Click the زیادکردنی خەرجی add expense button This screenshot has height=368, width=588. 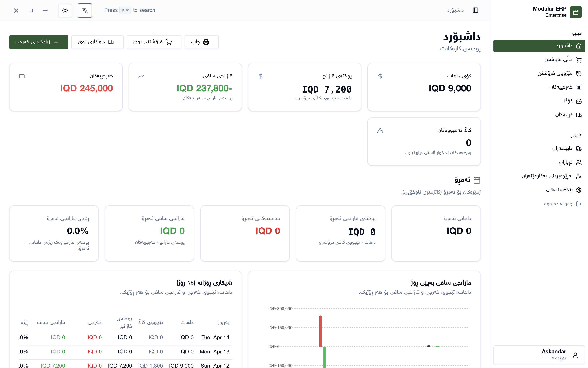pos(39,42)
